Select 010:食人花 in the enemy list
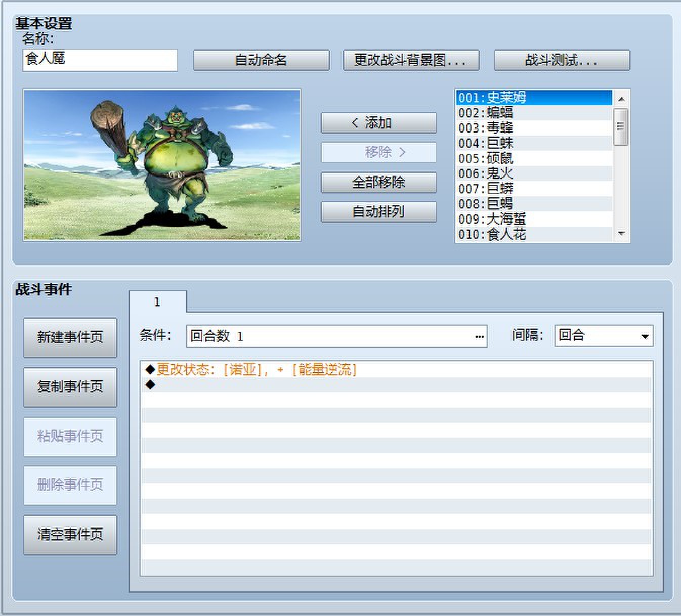The image size is (681, 616). pos(534,234)
